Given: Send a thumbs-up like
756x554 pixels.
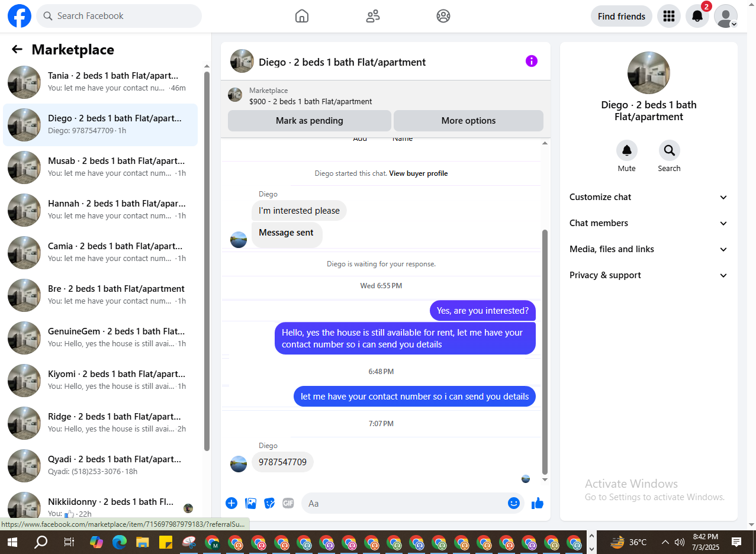Looking at the screenshot, I should (538, 503).
